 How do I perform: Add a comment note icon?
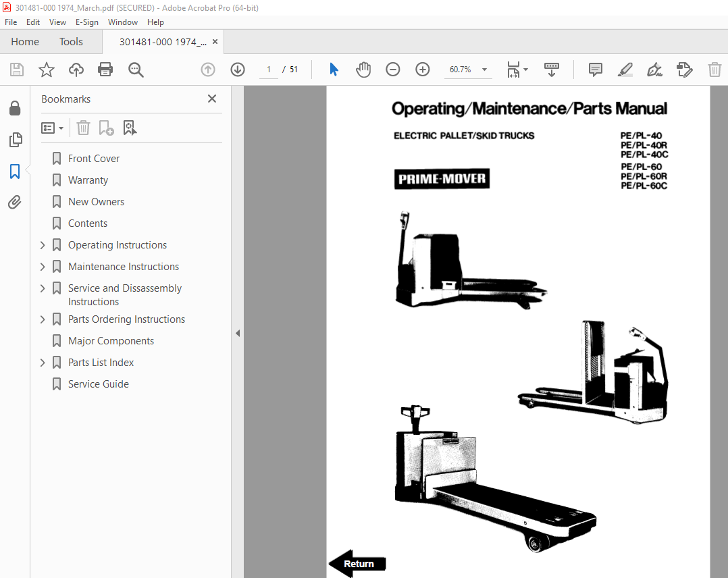point(595,70)
